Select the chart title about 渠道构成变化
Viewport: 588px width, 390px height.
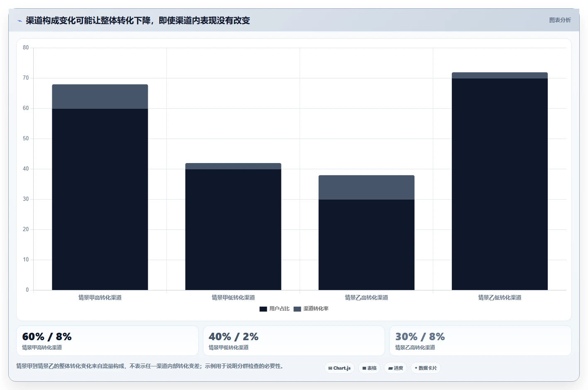point(138,20)
